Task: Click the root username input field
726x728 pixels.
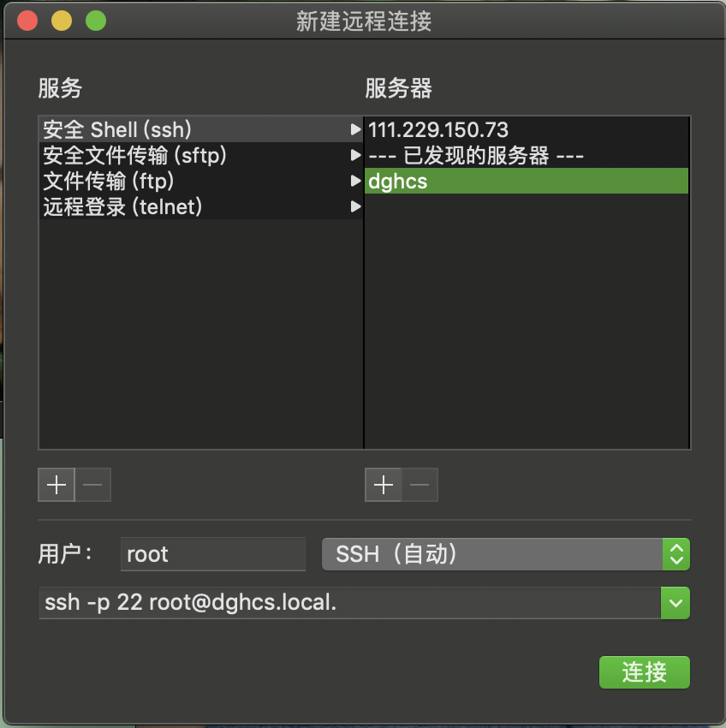Action: point(212,554)
